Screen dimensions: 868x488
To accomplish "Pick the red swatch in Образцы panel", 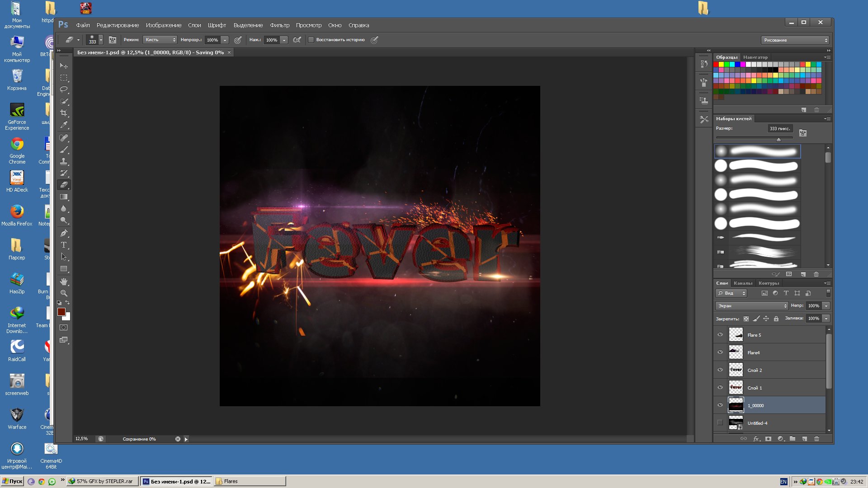I will (716, 65).
